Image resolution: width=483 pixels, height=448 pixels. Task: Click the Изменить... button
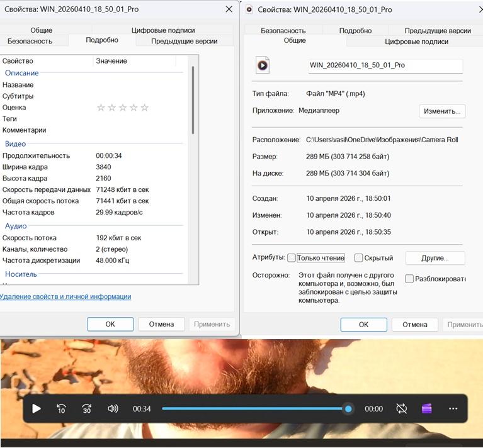442,111
